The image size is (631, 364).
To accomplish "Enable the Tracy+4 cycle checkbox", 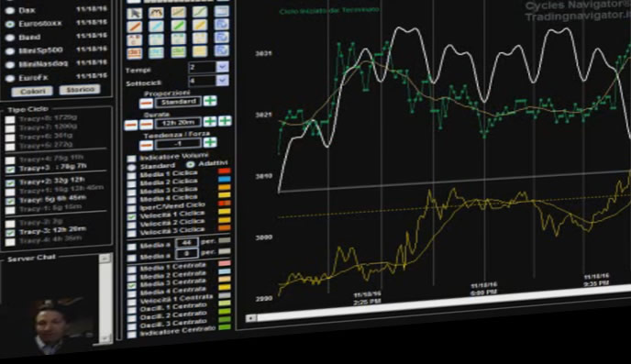I will pyautogui.click(x=10, y=160).
